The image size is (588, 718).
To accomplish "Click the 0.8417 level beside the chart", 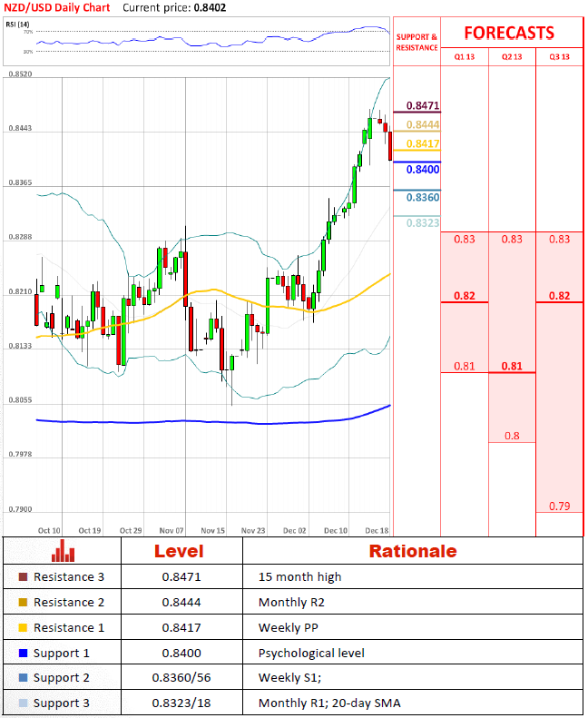I will tap(423, 143).
